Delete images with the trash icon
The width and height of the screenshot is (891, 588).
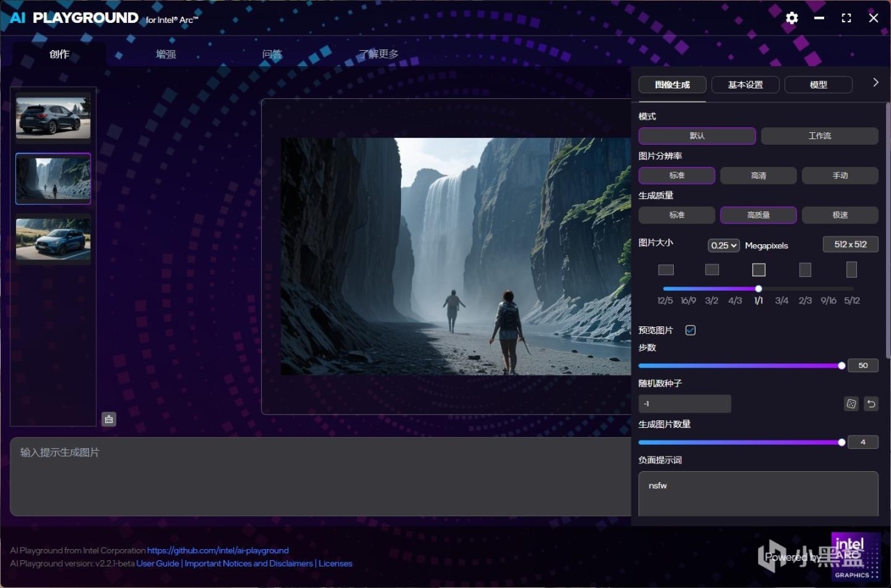pos(109,419)
